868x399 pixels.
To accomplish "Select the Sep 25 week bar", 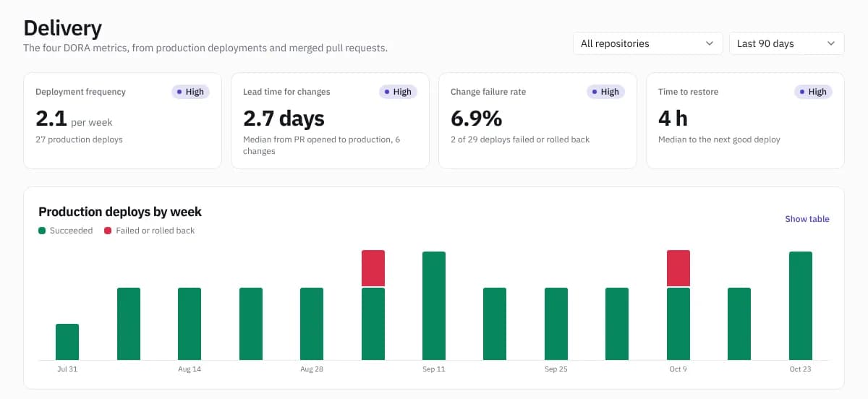I will (x=556, y=324).
